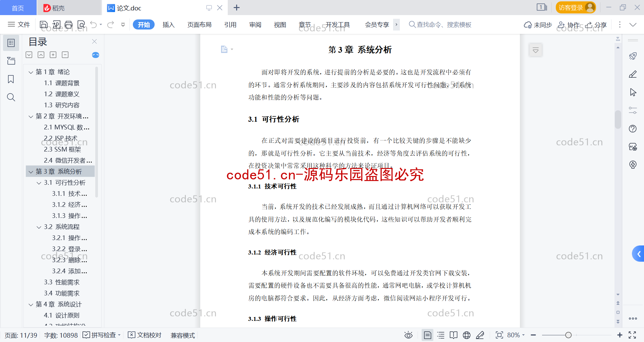Collapse 3.2 系统流程 outline node
Screen dimensions: 644x342
click(39, 227)
